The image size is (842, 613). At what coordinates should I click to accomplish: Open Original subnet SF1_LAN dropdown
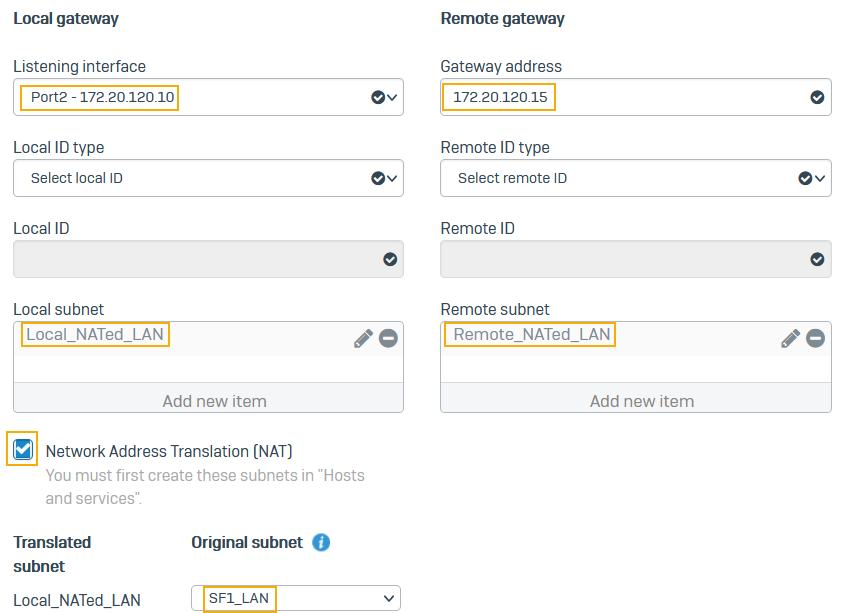296,598
